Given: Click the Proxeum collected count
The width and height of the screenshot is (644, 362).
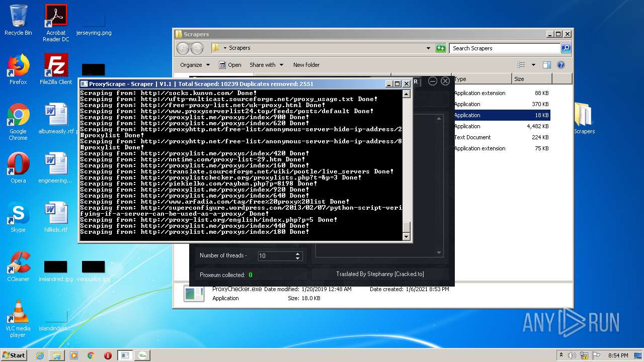Looking at the screenshot, I should pyautogui.click(x=251, y=275).
